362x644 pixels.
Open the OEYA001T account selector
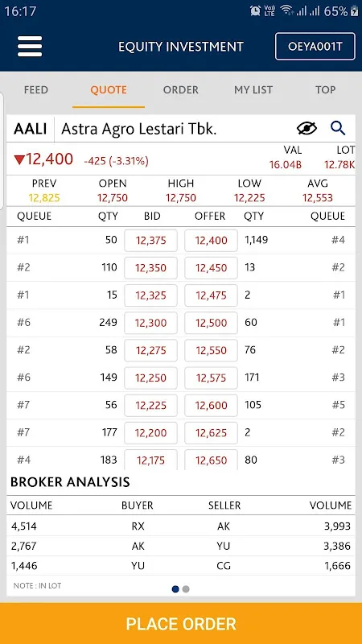pos(315,47)
